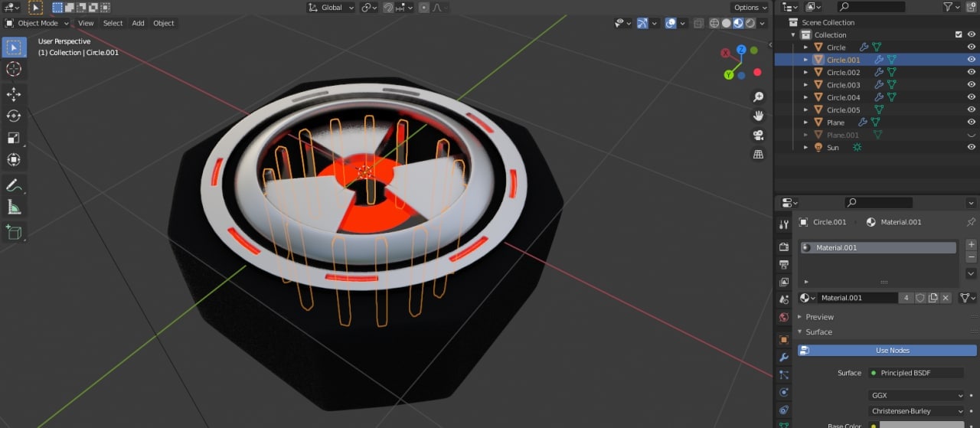Hide Circle in viewport

point(971,47)
